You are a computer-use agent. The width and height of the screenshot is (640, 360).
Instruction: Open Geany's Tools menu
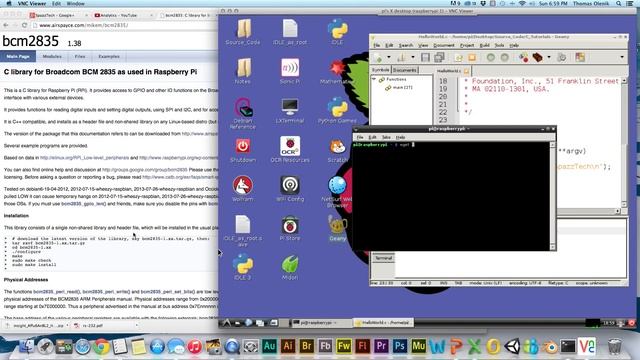click(500, 45)
